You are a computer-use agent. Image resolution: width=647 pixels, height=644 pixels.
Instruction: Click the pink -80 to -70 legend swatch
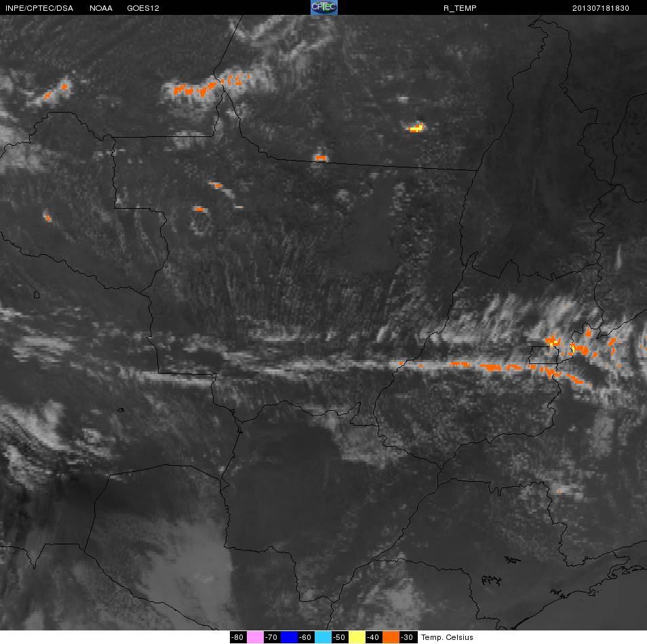[256, 637]
